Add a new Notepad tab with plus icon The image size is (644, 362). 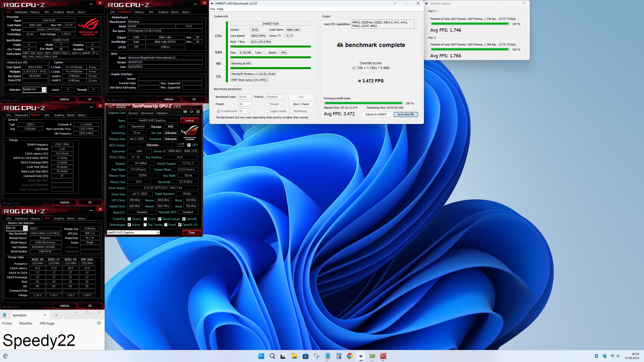pos(56,315)
